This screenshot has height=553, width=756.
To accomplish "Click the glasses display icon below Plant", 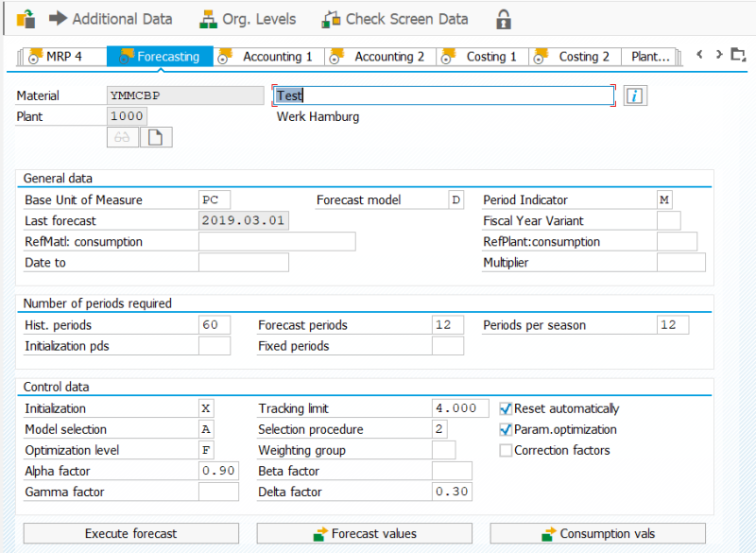I will pyautogui.click(x=123, y=137).
